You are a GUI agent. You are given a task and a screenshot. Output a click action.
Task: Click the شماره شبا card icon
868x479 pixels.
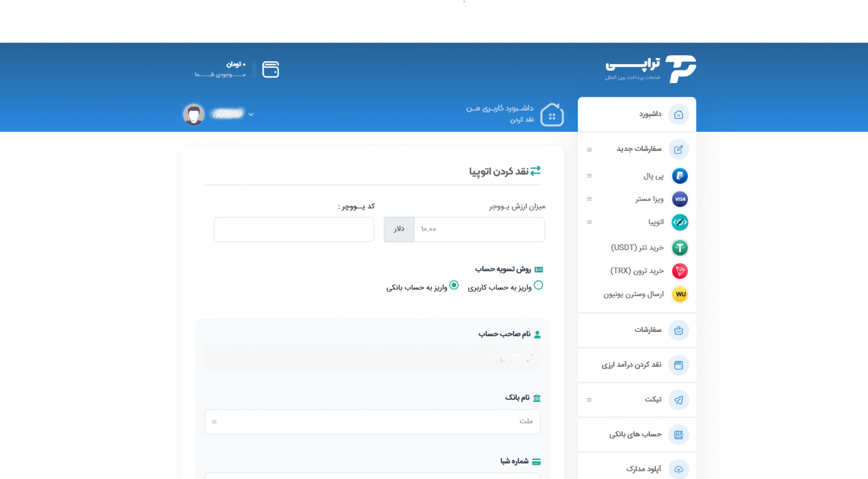tap(537, 462)
